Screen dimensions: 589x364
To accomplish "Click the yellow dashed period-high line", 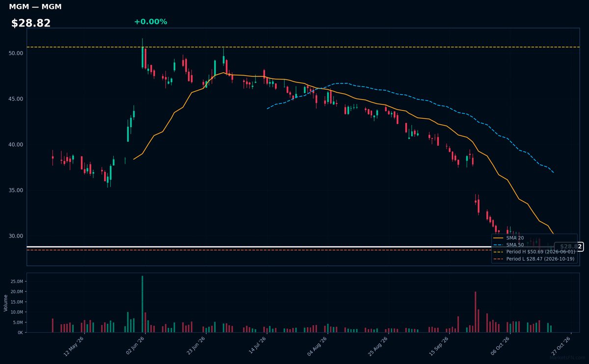I will point(303,47).
